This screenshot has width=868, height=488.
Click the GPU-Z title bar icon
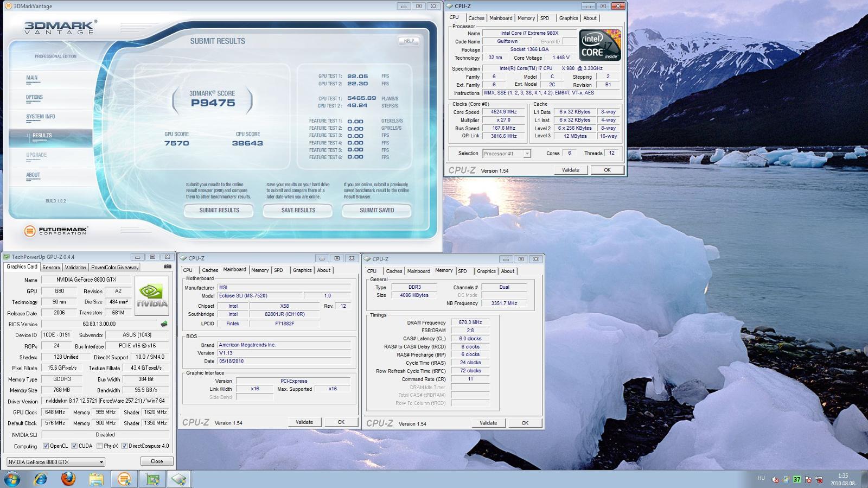point(7,257)
